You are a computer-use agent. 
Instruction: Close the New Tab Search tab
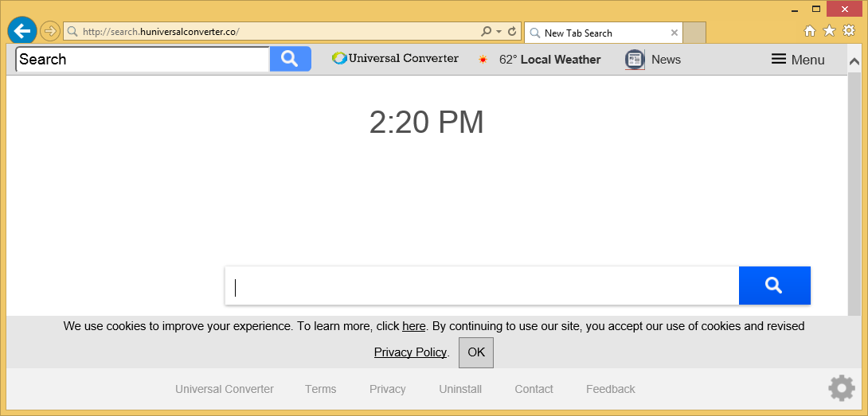[x=674, y=33]
